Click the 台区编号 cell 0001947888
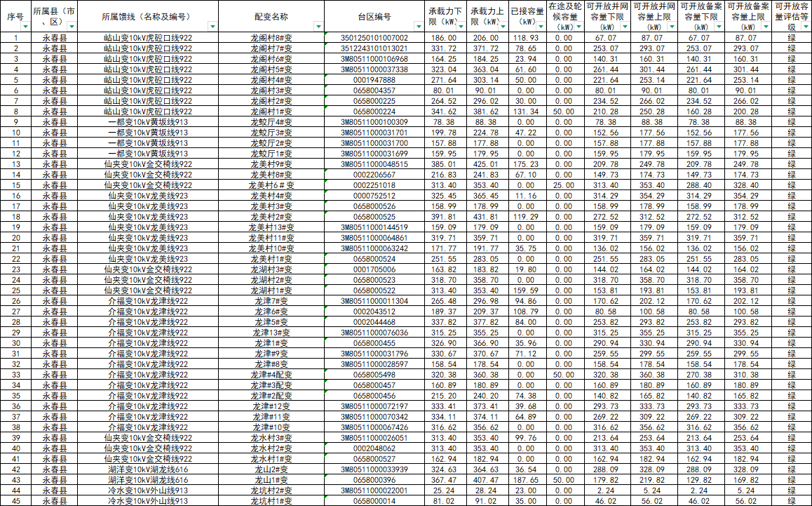The height and width of the screenshot is (506, 812). (x=374, y=80)
